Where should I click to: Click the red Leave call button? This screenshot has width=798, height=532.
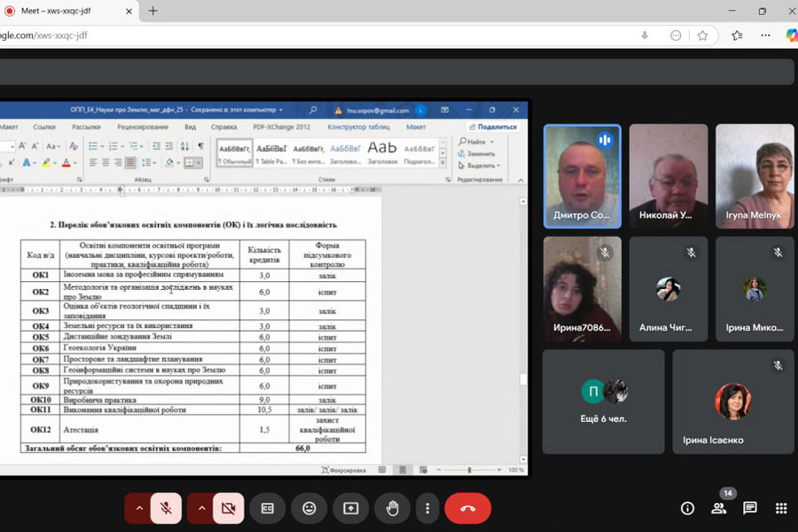point(467,508)
